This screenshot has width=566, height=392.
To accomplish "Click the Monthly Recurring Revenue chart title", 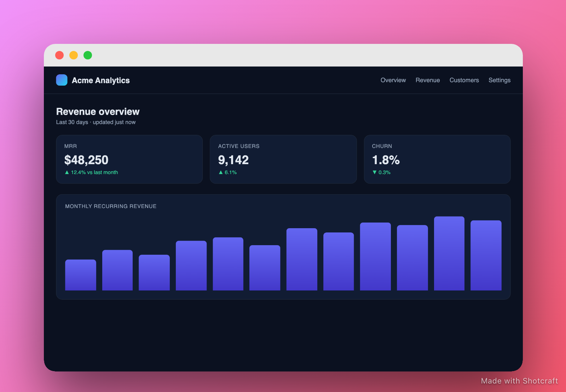I will pos(111,206).
